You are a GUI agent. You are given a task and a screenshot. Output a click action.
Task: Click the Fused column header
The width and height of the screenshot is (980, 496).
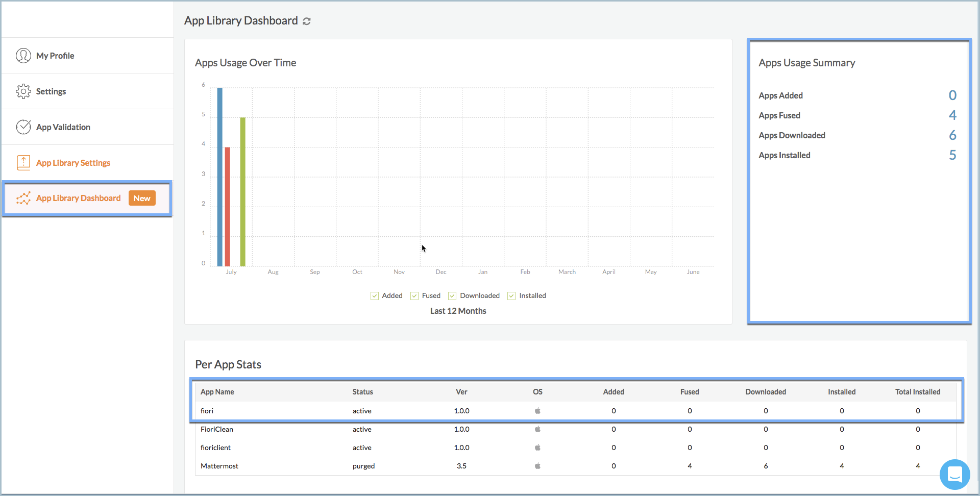click(x=690, y=392)
